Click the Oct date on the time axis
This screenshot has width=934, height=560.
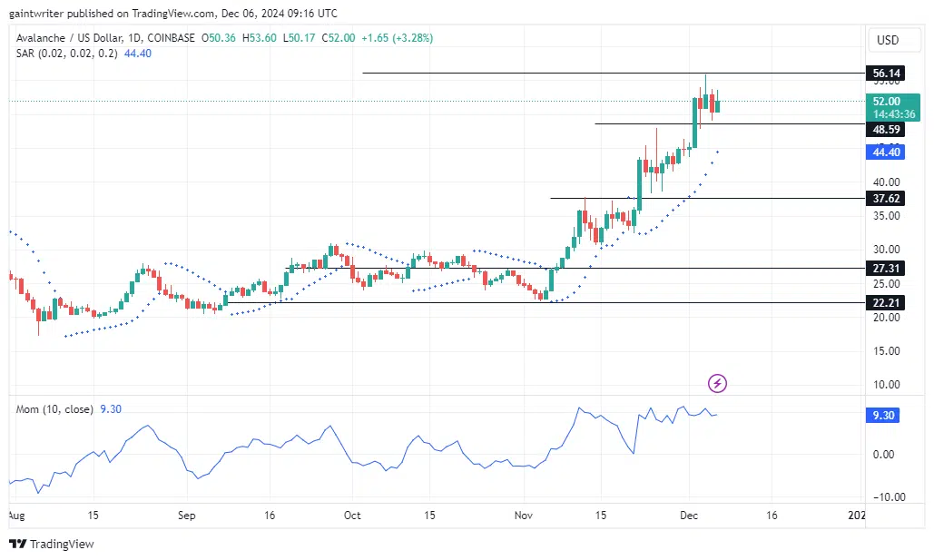(352, 516)
